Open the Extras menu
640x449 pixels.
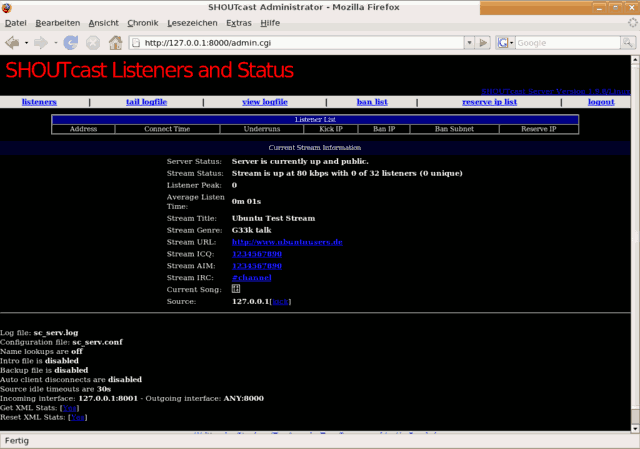pos(239,23)
